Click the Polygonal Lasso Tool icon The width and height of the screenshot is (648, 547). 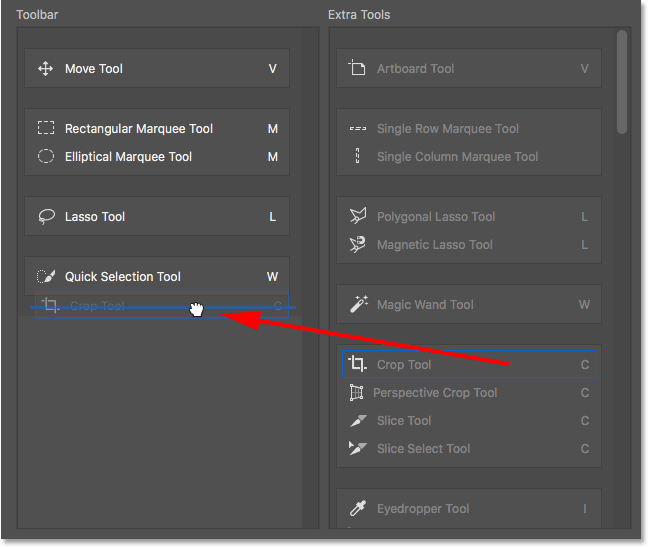[x=358, y=216]
